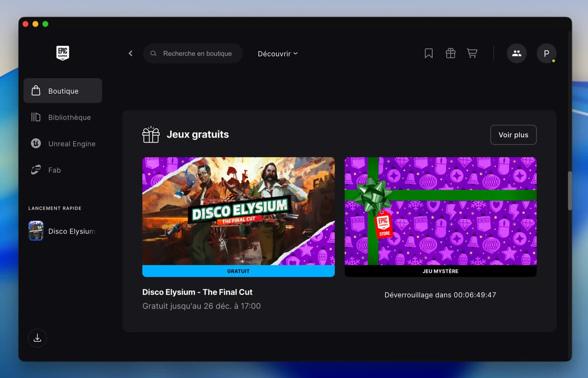588x378 pixels.
Task: Click the Epic Games logo
Action: tap(62, 53)
